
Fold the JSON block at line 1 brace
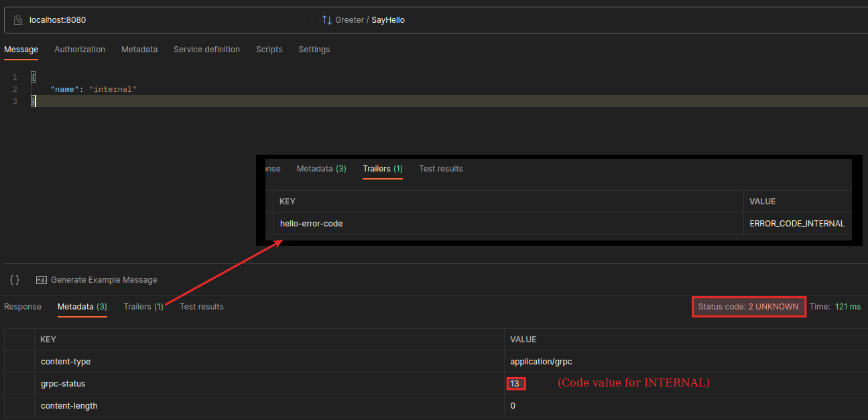click(34, 77)
